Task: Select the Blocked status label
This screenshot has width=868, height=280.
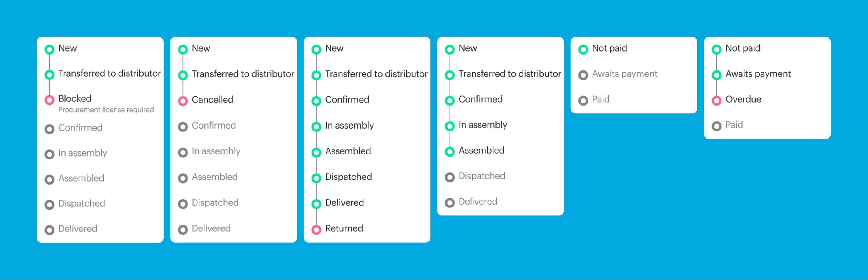Action: (x=75, y=98)
